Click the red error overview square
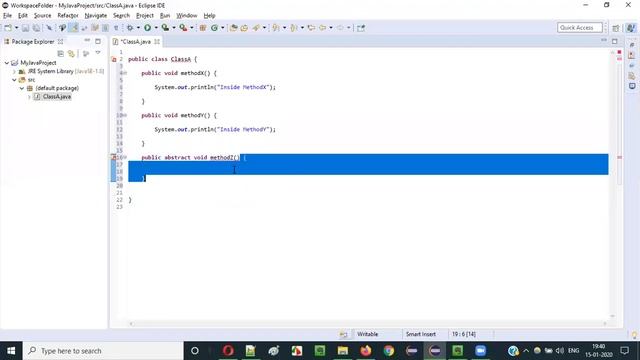This screenshot has height=360, width=640. [619, 52]
